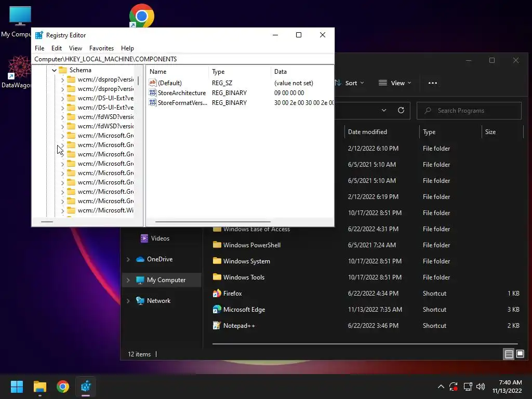Click the tree pane horizontal scrollbar
The height and width of the screenshot is (399, 532).
click(x=47, y=222)
